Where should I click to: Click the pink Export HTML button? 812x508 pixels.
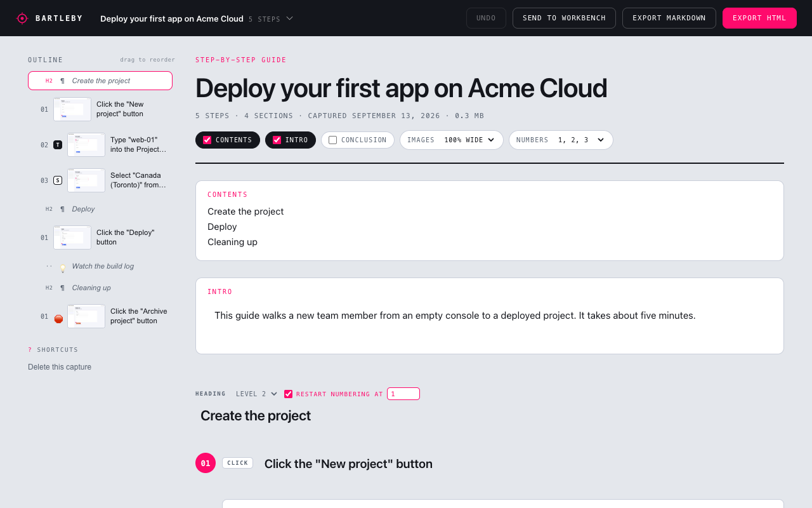point(759,18)
